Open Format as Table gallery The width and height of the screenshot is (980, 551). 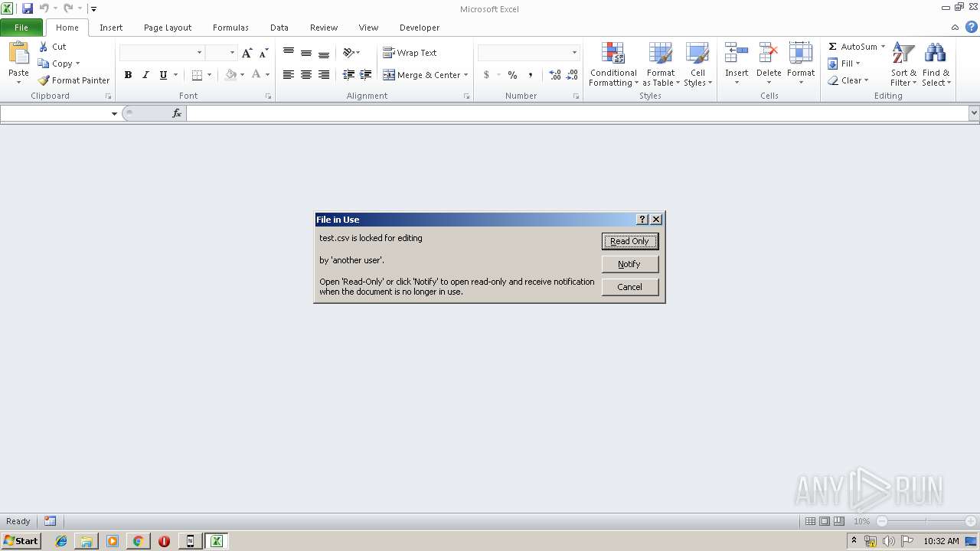[660, 65]
